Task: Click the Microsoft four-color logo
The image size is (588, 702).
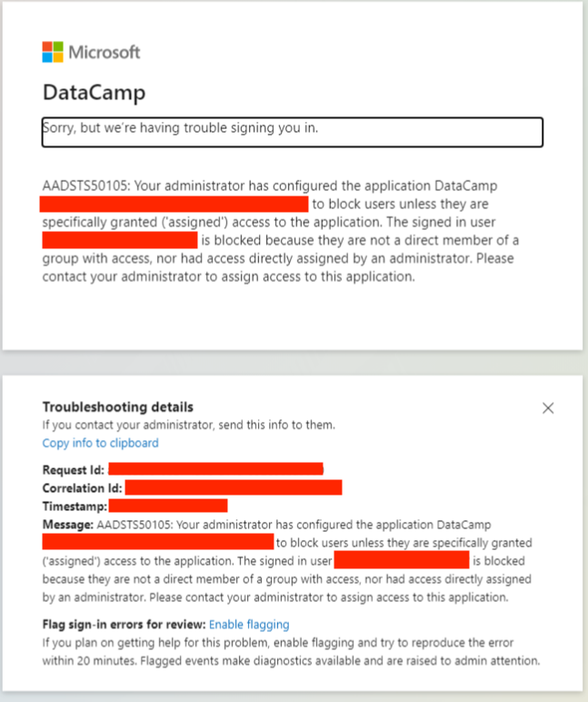Action: click(53, 52)
